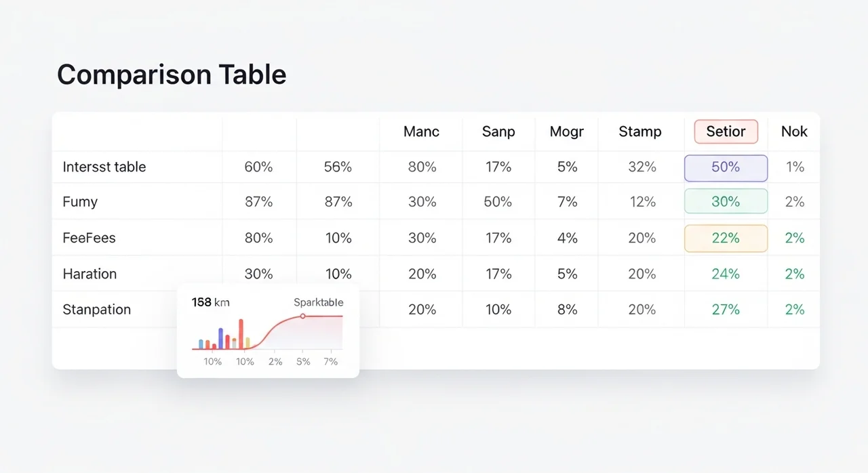This screenshot has width=868, height=473.
Task: Click the 7% Mogr cell in Fumy row
Action: 567,202
